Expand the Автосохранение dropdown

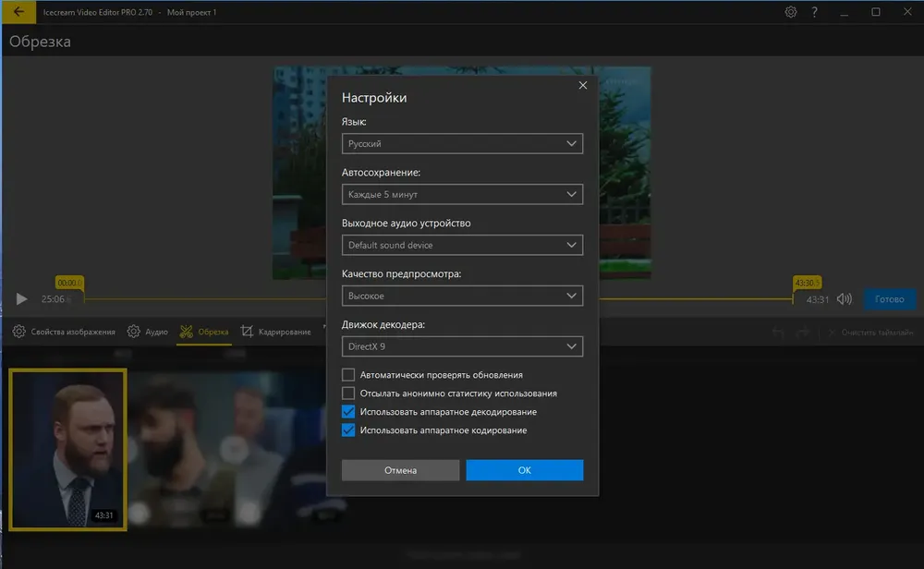tap(462, 194)
